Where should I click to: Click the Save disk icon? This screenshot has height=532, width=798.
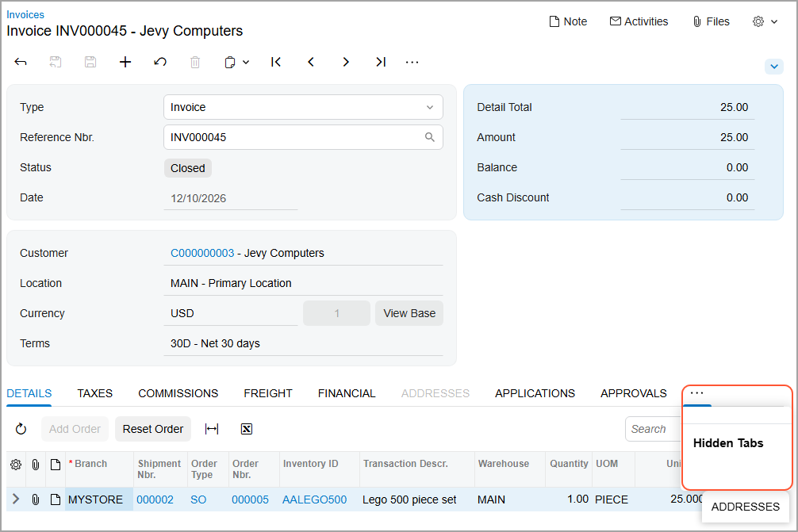click(90, 62)
